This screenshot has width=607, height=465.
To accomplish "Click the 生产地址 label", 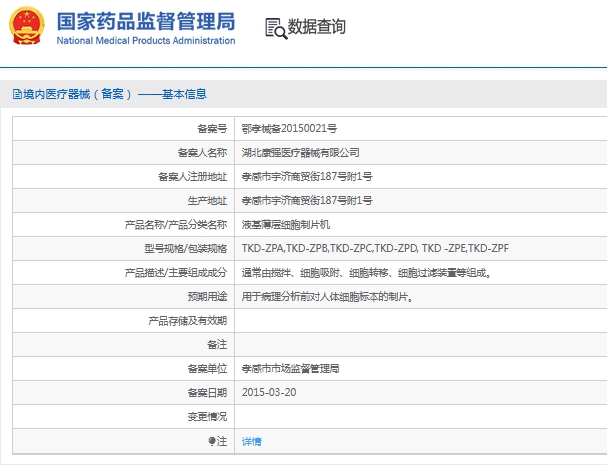I will point(207,201).
